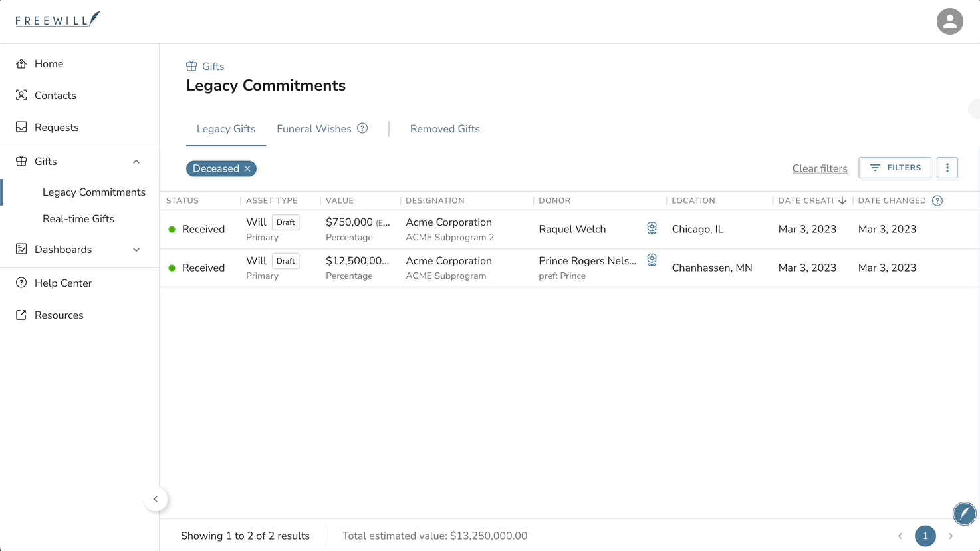Select Legacy Commitments in the sidebar
This screenshot has height=551, width=980.
tap(94, 192)
